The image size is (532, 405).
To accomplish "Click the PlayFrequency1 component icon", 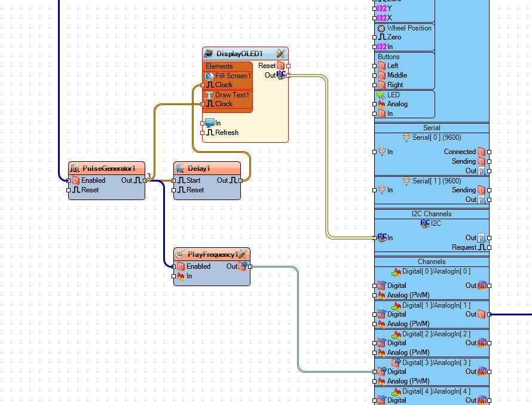I will click(180, 254).
